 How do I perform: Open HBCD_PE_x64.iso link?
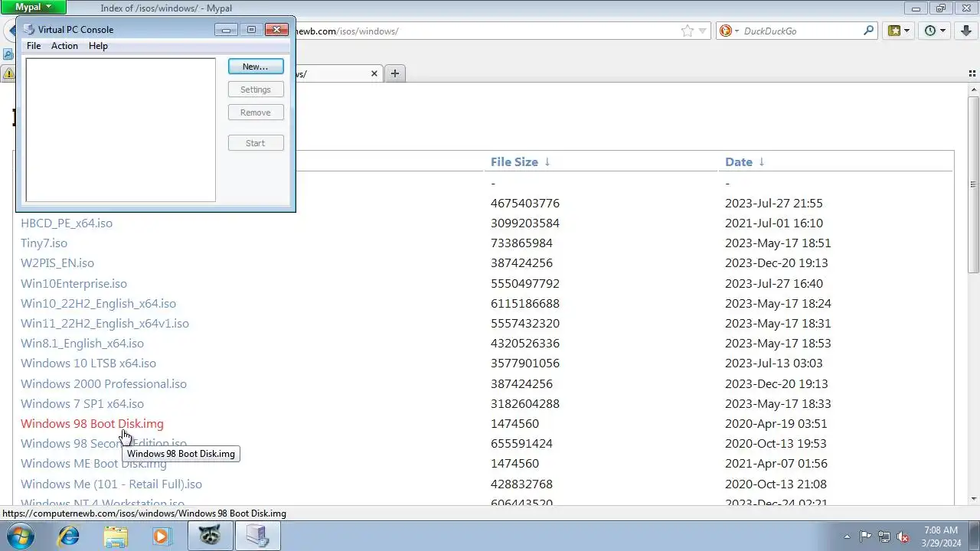pos(67,223)
